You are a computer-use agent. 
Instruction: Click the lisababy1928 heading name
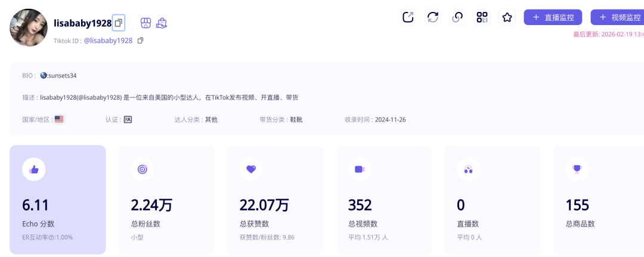click(x=82, y=23)
